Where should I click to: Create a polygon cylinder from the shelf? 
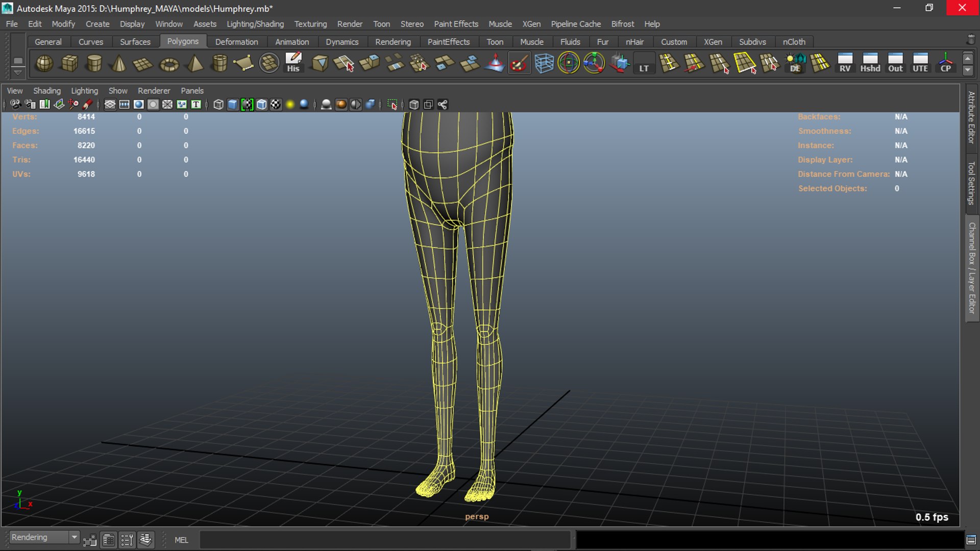pos(94,63)
